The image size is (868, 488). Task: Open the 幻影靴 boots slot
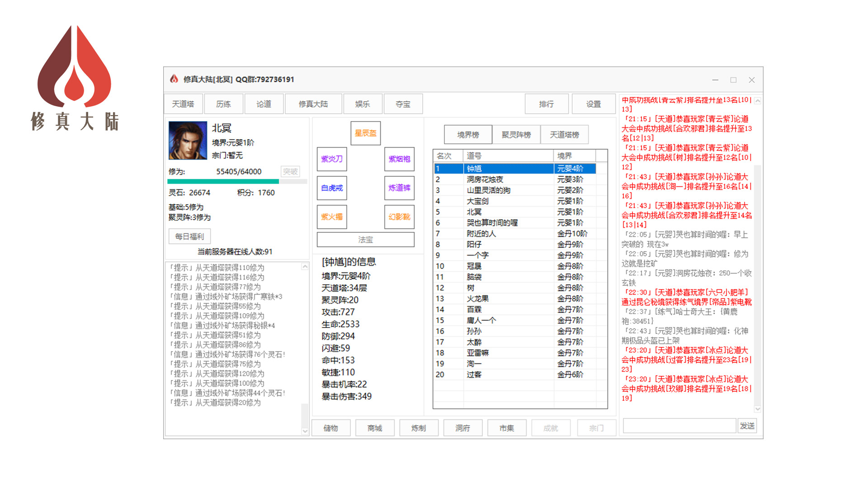(400, 217)
